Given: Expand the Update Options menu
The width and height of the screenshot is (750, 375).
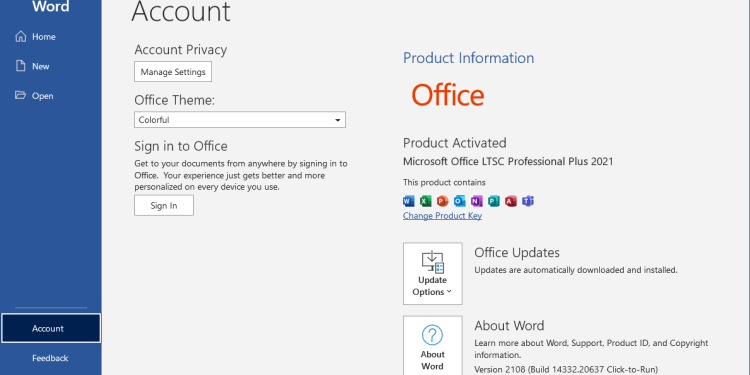Looking at the screenshot, I should 432,274.
